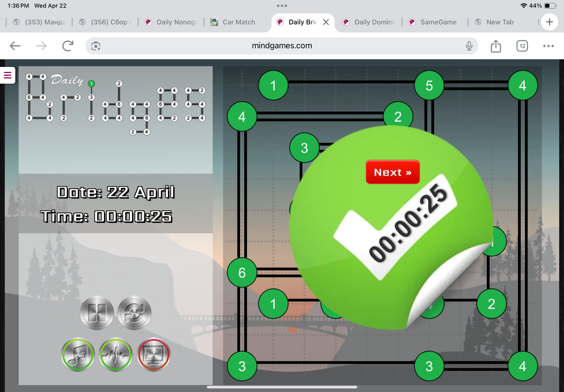Viewport: 564px width, 392px height.
Task: Toggle the fullscreen monitor button
Action: point(154,354)
